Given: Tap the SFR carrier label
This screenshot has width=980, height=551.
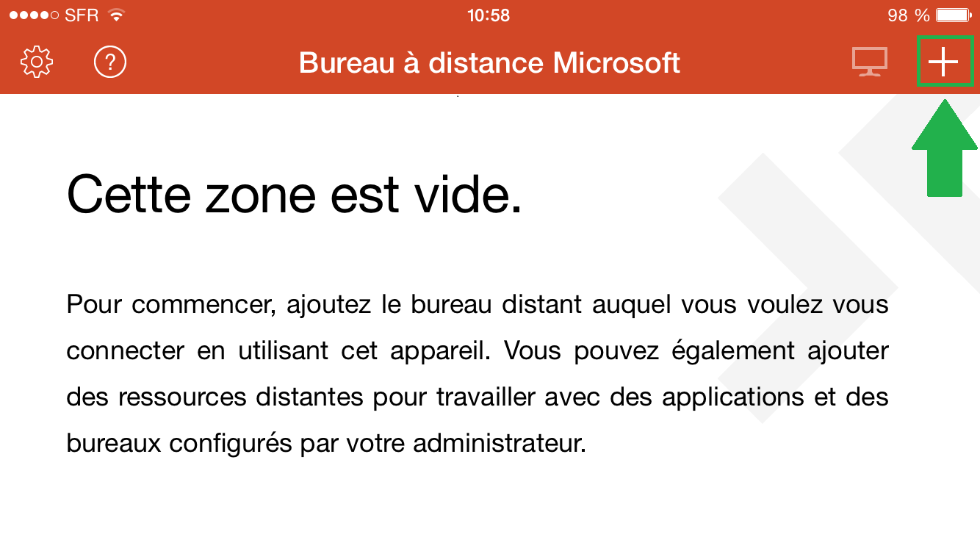Looking at the screenshot, I should (82, 15).
